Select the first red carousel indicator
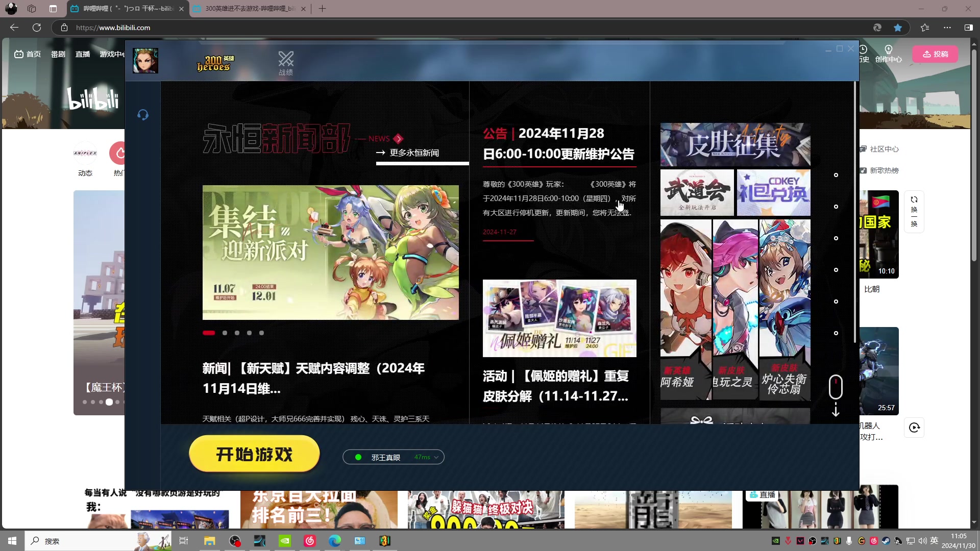Image resolution: width=980 pixels, height=551 pixels. click(x=209, y=333)
